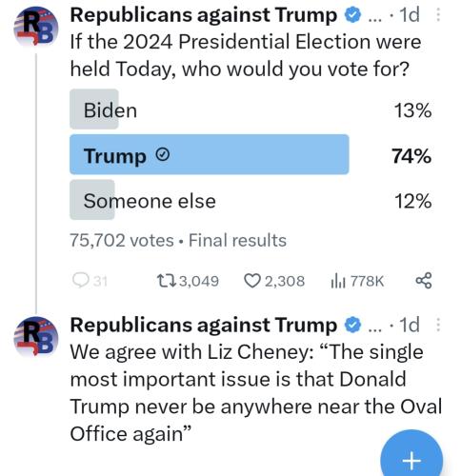Click the plus compose tweet button

point(411,457)
